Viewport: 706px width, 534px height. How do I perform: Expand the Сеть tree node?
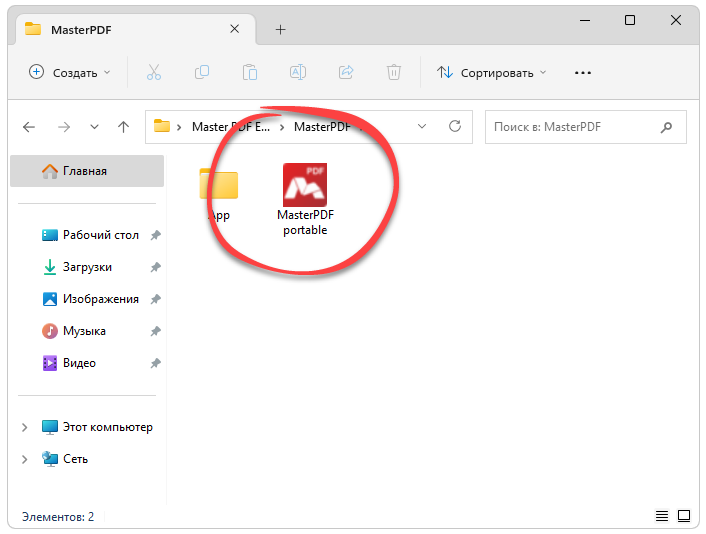[x=25, y=459]
